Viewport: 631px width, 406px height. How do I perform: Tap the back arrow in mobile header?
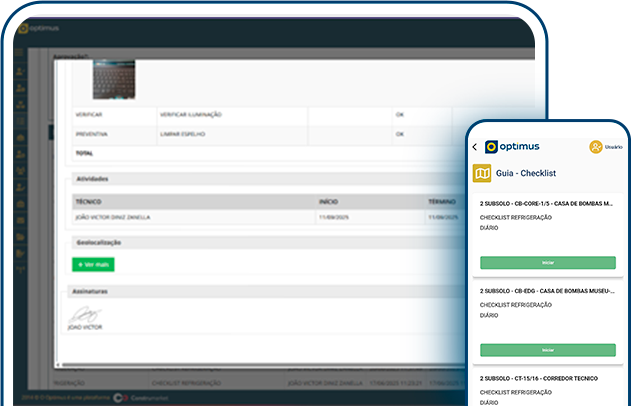475,147
